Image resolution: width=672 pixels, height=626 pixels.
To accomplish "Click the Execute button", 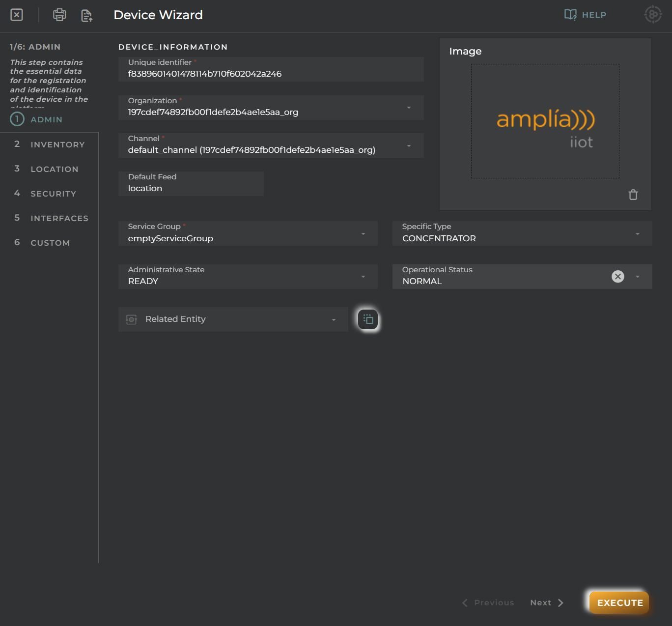I will [x=619, y=602].
